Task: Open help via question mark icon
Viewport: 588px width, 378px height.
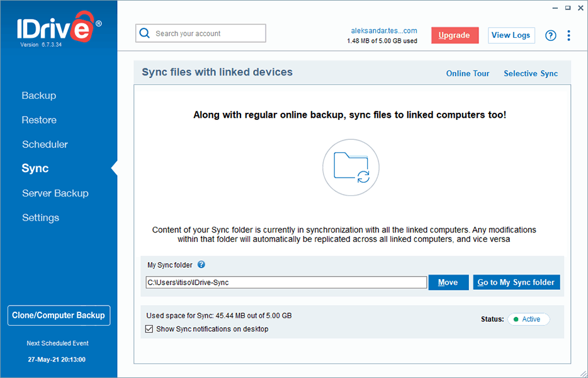Action: pyautogui.click(x=550, y=36)
